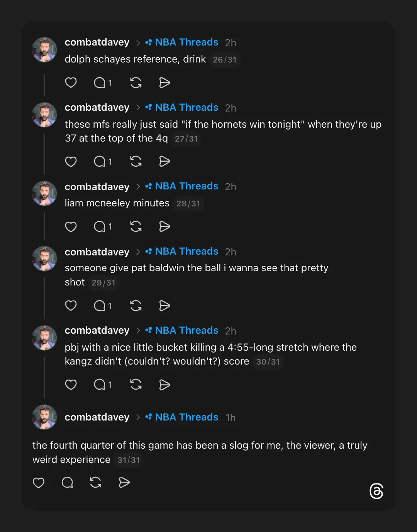The image size is (417, 532).
Task: Open NBA Threads community in first post
Action: 186,42
